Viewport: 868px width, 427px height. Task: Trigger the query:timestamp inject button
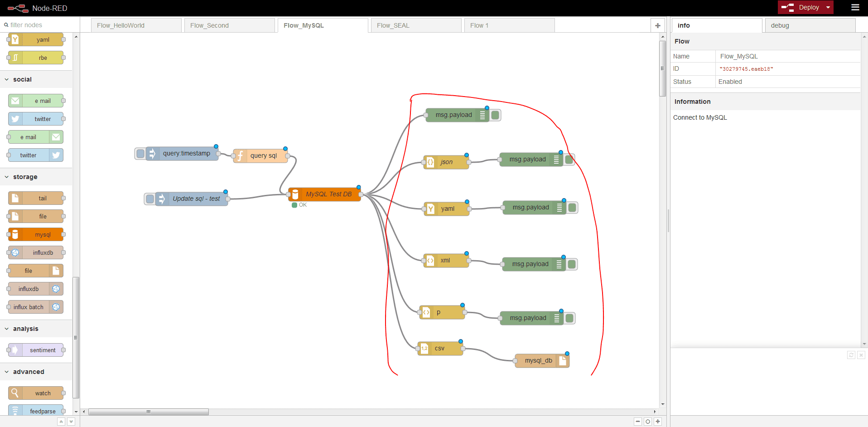click(140, 154)
